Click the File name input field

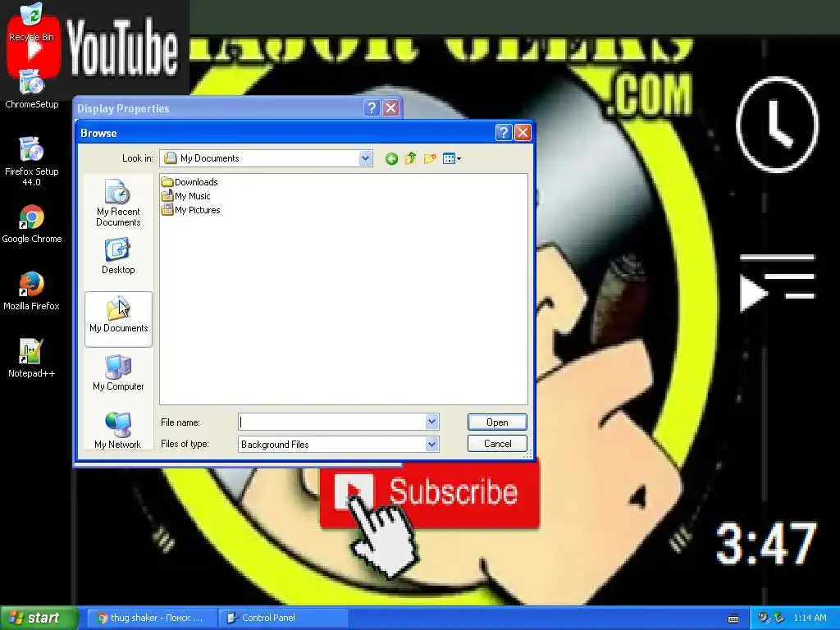click(332, 422)
